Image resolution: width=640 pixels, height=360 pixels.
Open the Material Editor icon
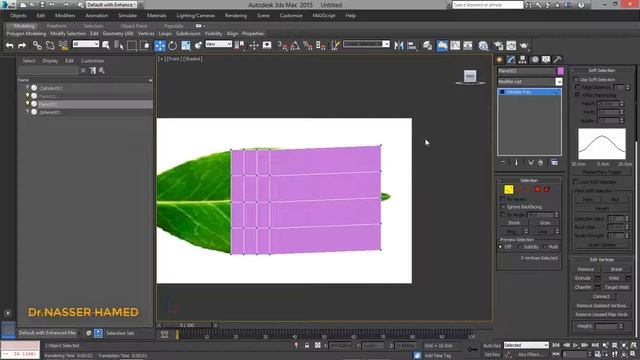point(483,45)
